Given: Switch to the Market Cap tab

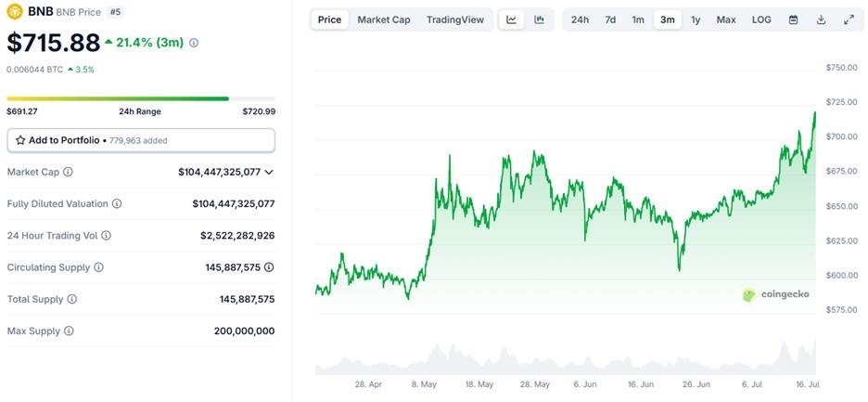Looking at the screenshot, I should [x=383, y=19].
